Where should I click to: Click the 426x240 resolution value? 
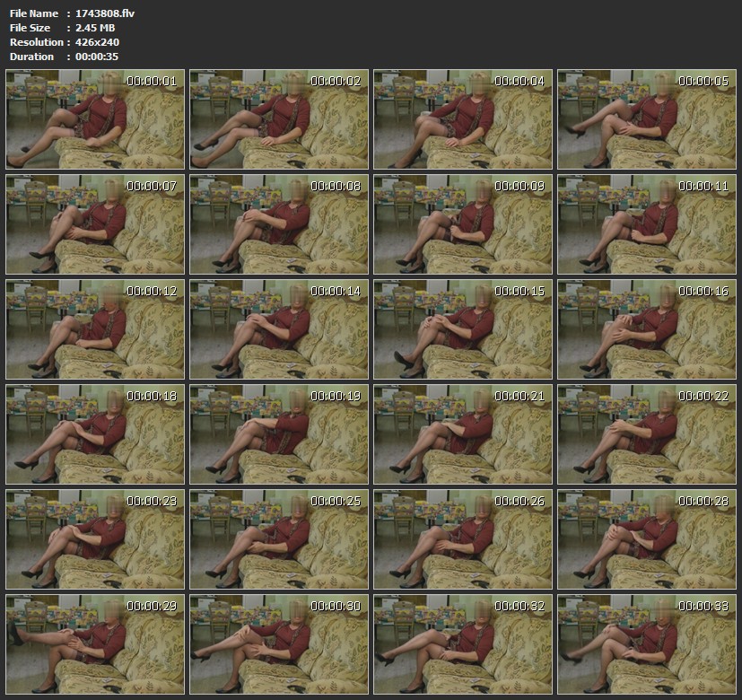click(98, 42)
